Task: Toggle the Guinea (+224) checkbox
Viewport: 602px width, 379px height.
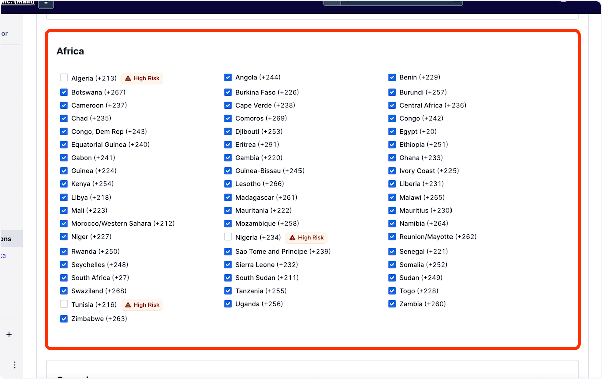Action: pyautogui.click(x=64, y=170)
